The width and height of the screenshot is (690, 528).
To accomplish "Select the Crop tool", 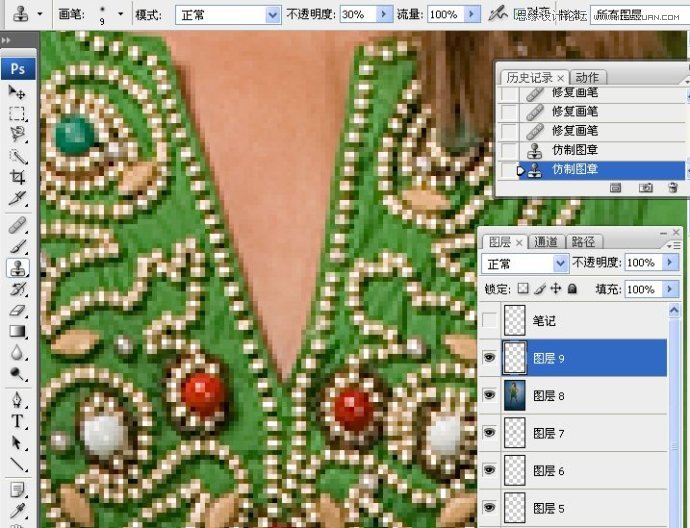I will [17, 178].
